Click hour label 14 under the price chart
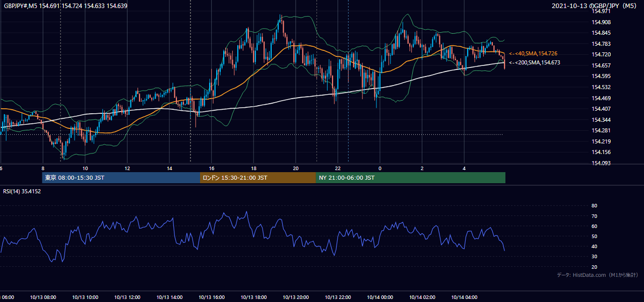This screenshot has width=644, height=302. (169, 168)
